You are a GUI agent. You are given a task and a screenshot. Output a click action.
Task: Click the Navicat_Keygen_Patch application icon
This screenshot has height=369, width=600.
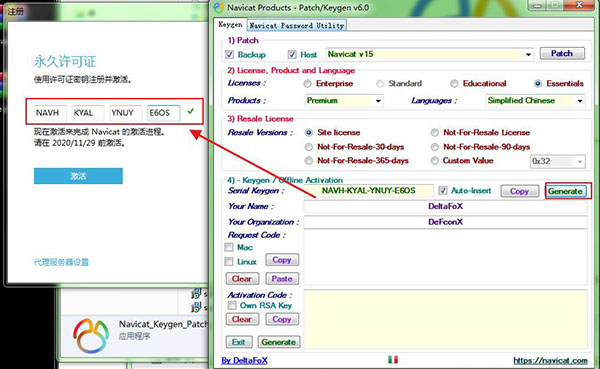point(91,335)
